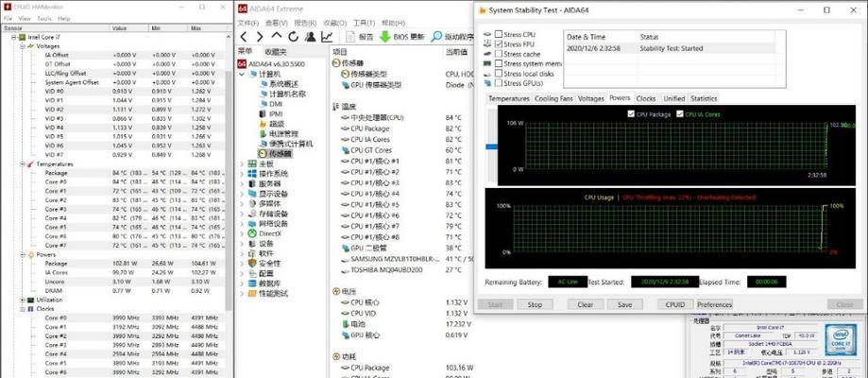Viewport: 868px width, 378px height.
Task: Toggle the CPU IA Cores graph checkbox
Action: click(680, 114)
